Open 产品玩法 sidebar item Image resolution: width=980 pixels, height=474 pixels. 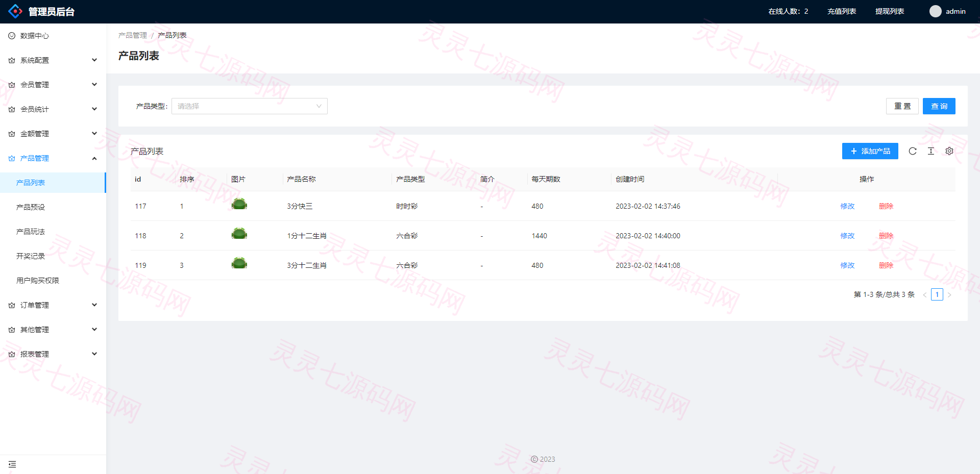(53, 232)
